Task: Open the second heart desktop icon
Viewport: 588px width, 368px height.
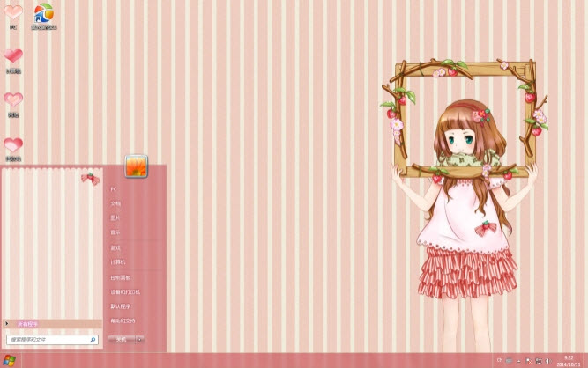Action: pyautogui.click(x=13, y=60)
